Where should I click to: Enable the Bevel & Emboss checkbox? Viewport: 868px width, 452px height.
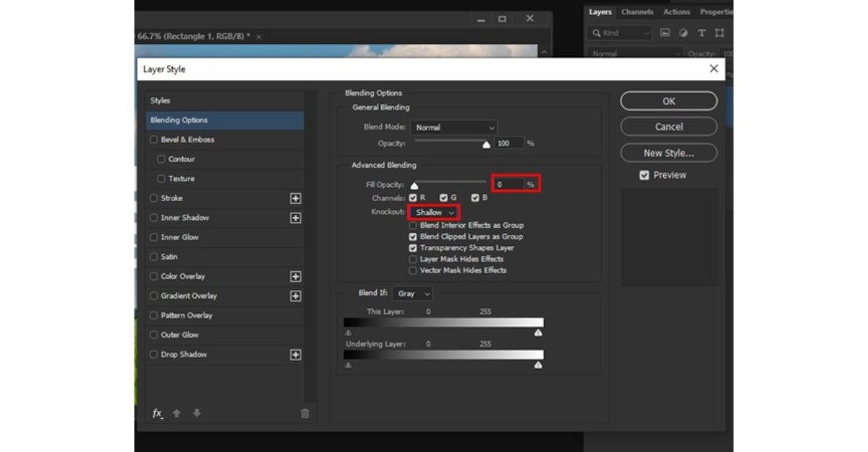pyautogui.click(x=153, y=140)
